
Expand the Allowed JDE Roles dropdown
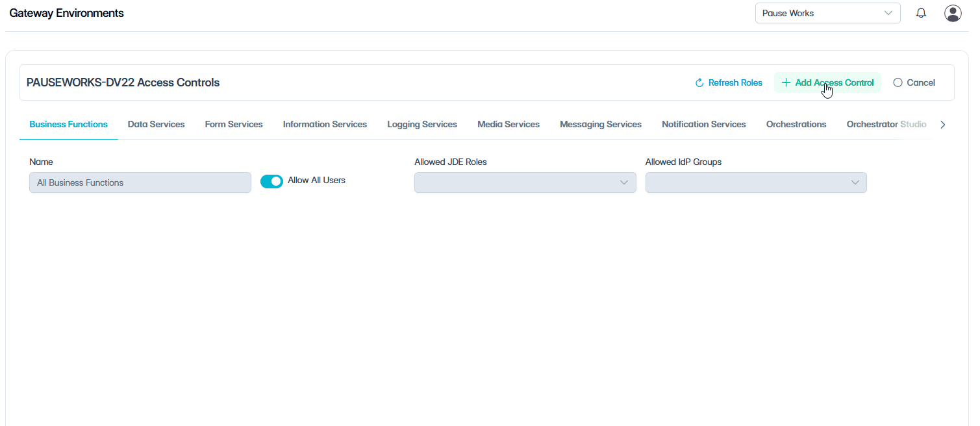coord(525,182)
